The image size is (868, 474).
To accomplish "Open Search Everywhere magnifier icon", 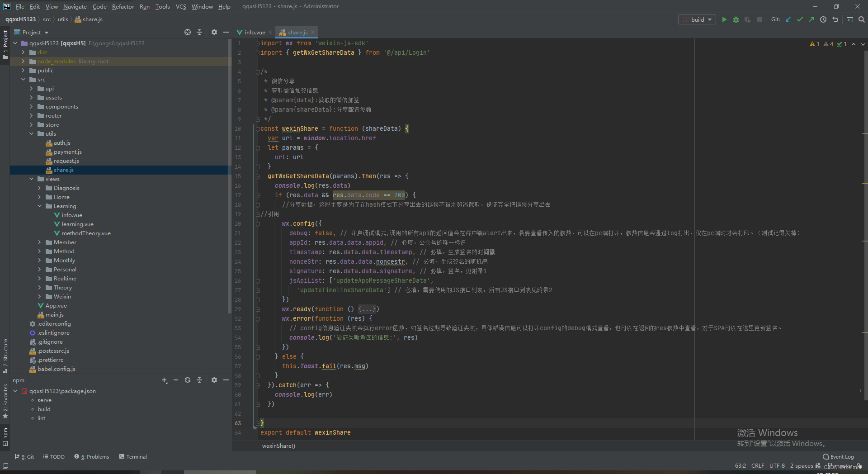I will (x=862, y=19).
